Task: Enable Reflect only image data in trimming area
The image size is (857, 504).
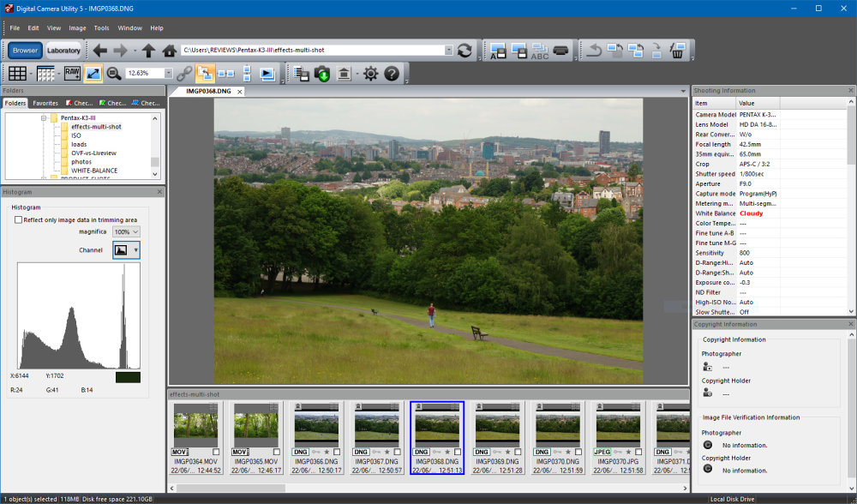Action: [x=19, y=219]
